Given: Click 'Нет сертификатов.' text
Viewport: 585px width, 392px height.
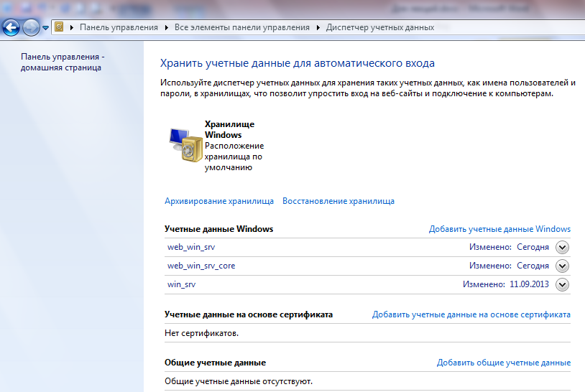Looking at the screenshot, I should click(201, 333).
